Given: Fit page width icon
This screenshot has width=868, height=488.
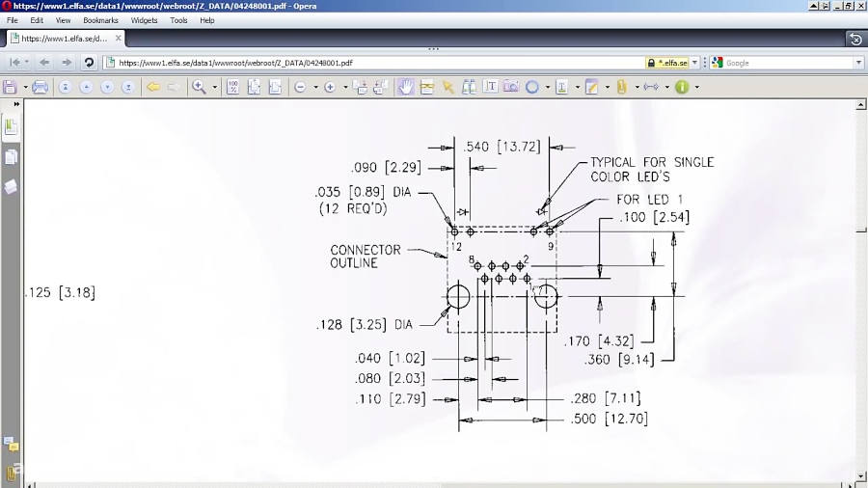Looking at the screenshot, I should coord(275,87).
